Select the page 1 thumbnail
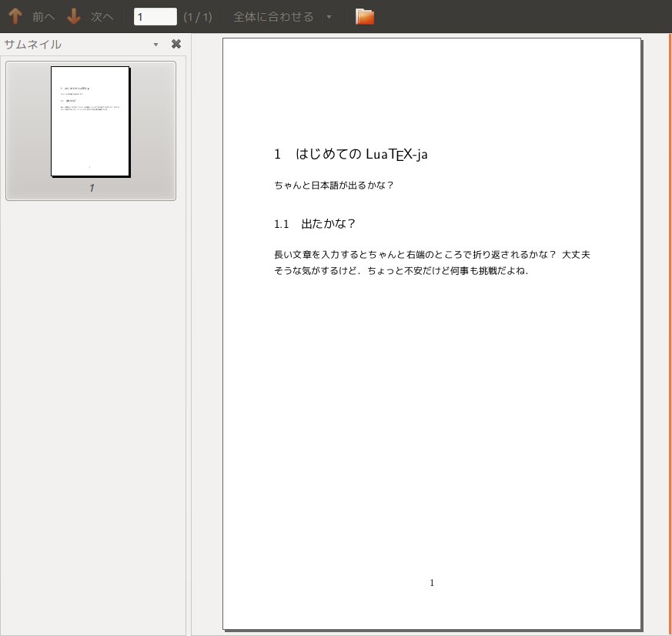 point(90,130)
